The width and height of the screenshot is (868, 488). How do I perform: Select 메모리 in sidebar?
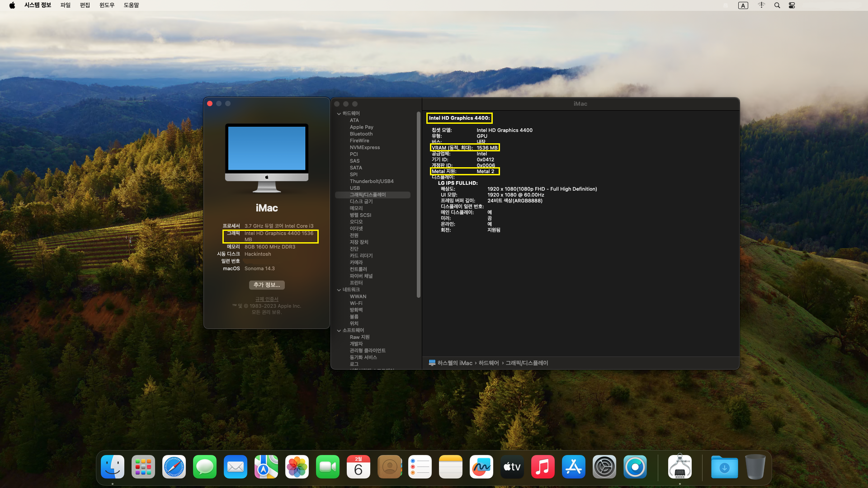[356, 208]
